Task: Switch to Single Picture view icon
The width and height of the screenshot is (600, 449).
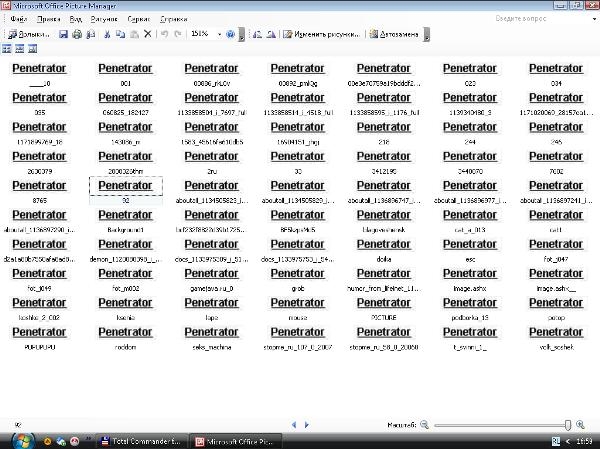Action: click(33, 49)
